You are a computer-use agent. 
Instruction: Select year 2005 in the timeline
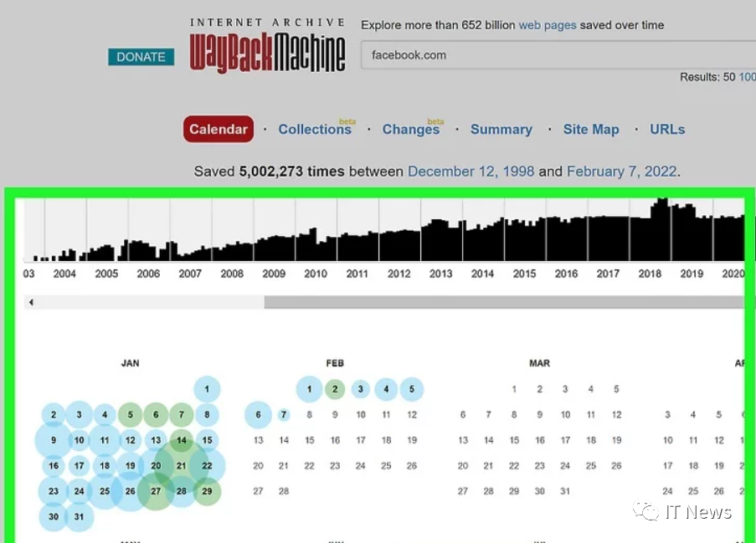(x=106, y=274)
